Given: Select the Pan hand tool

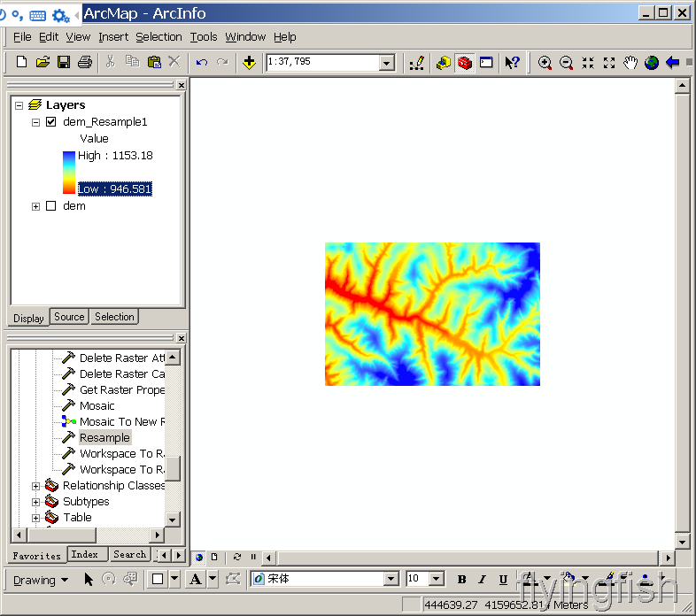Looking at the screenshot, I should click(x=630, y=63).
